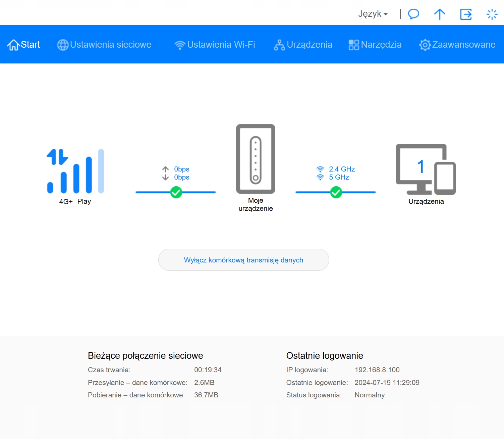Open the Narzędzia tab
The width and height of the screenshot is (504, 439).
pyautogui.click(x=375, y=45)
